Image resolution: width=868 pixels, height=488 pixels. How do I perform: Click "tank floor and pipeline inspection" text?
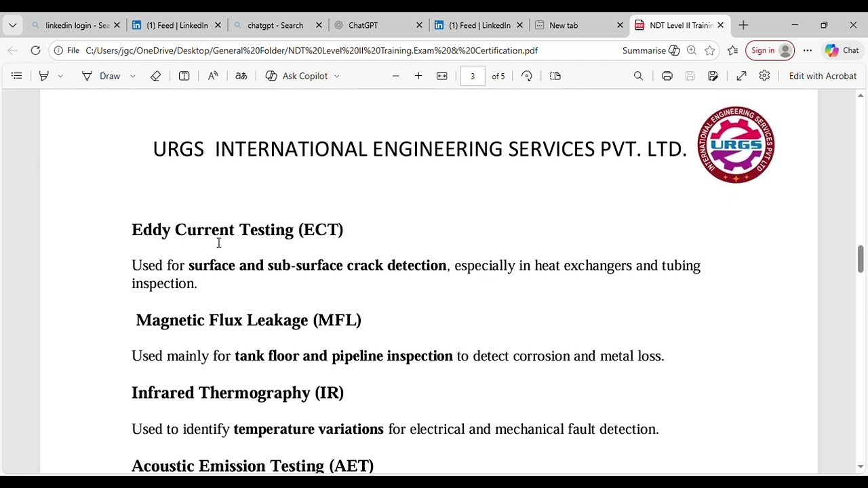344,356
